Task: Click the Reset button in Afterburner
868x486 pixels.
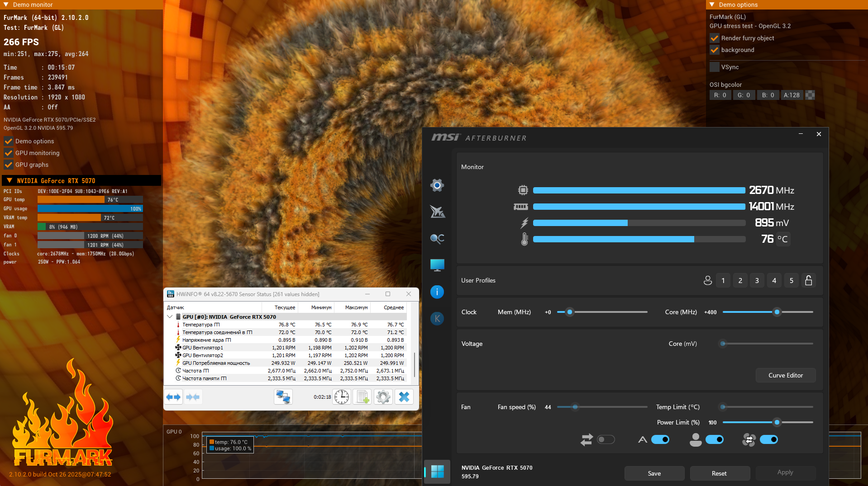Action: pos(720,473)
